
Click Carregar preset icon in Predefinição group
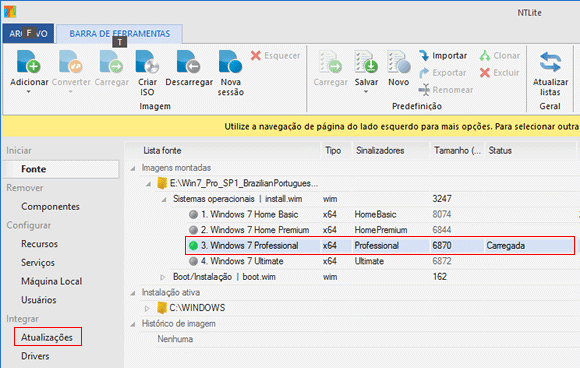tap(330, 61)
